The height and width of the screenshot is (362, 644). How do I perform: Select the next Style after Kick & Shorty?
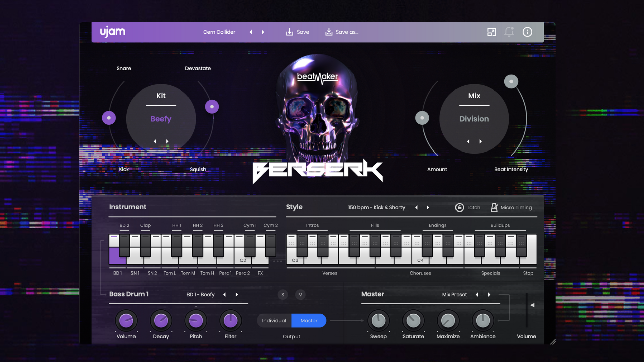(x=428, y=207)
